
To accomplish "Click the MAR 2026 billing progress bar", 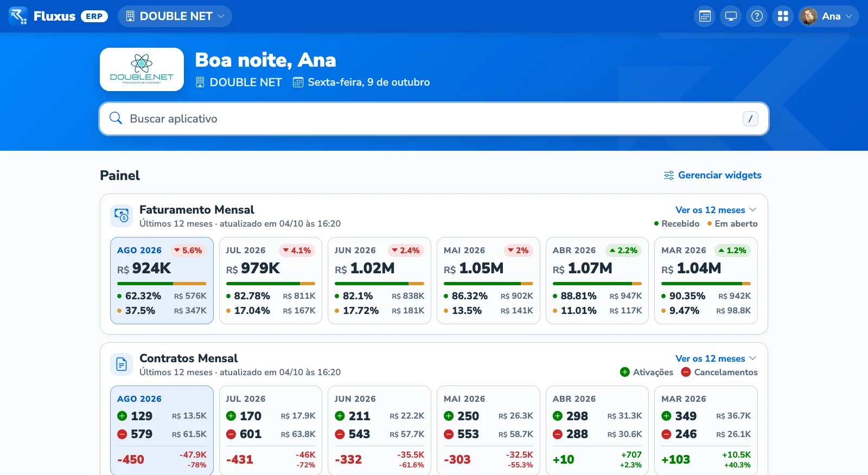I will 706,284.
